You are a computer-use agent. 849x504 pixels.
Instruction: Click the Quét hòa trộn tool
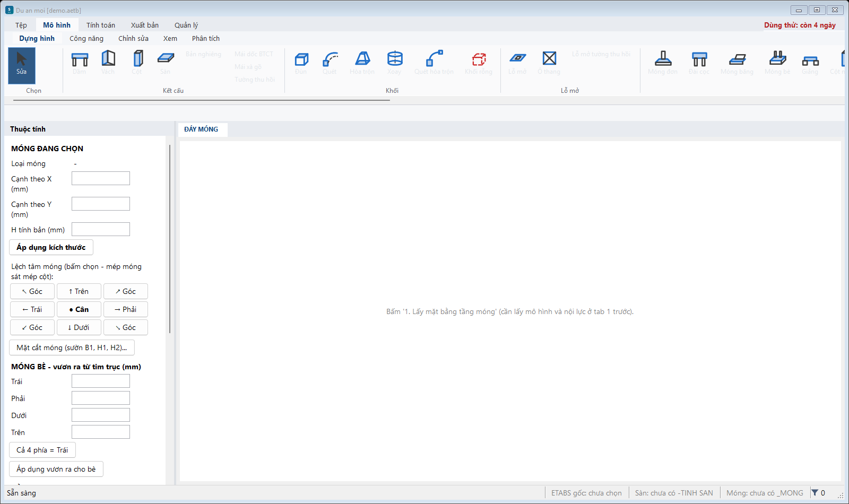[434, 63]
